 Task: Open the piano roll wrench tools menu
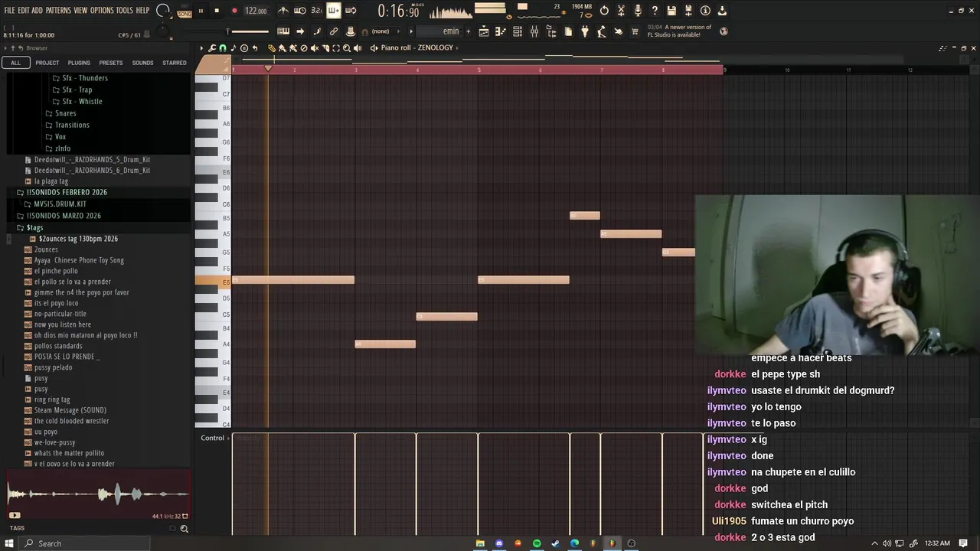tap(212, 48)
